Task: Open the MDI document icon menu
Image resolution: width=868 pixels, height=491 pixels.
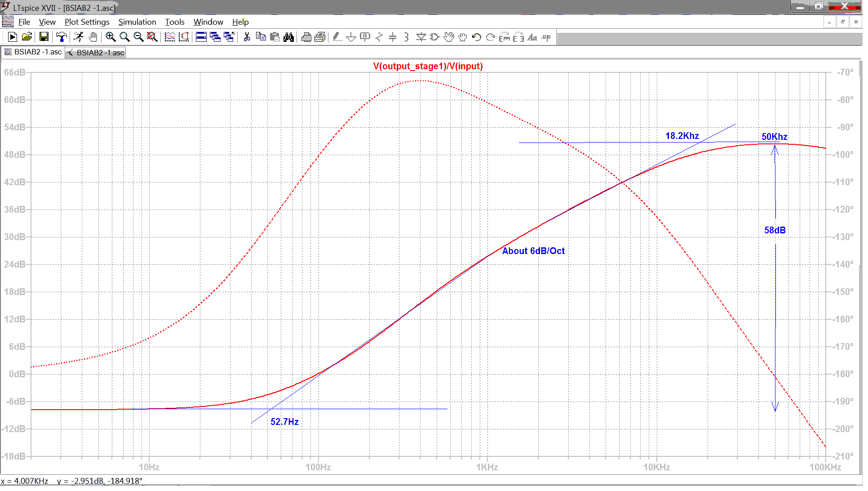Action: pos(8,22)
